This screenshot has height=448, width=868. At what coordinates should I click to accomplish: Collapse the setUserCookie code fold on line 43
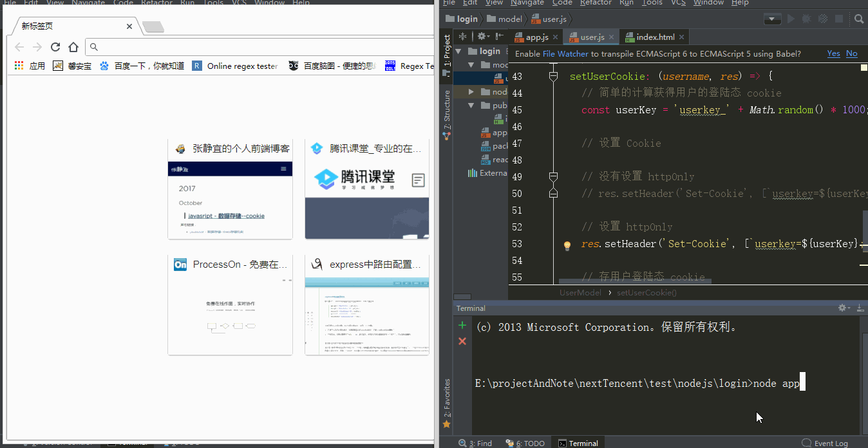[552, 77]
